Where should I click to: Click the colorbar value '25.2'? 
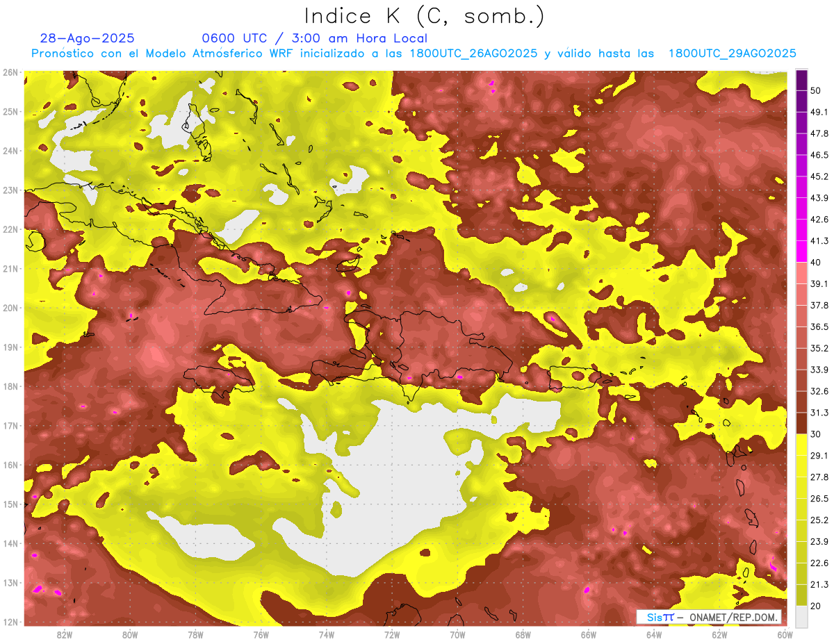[819, 520]
